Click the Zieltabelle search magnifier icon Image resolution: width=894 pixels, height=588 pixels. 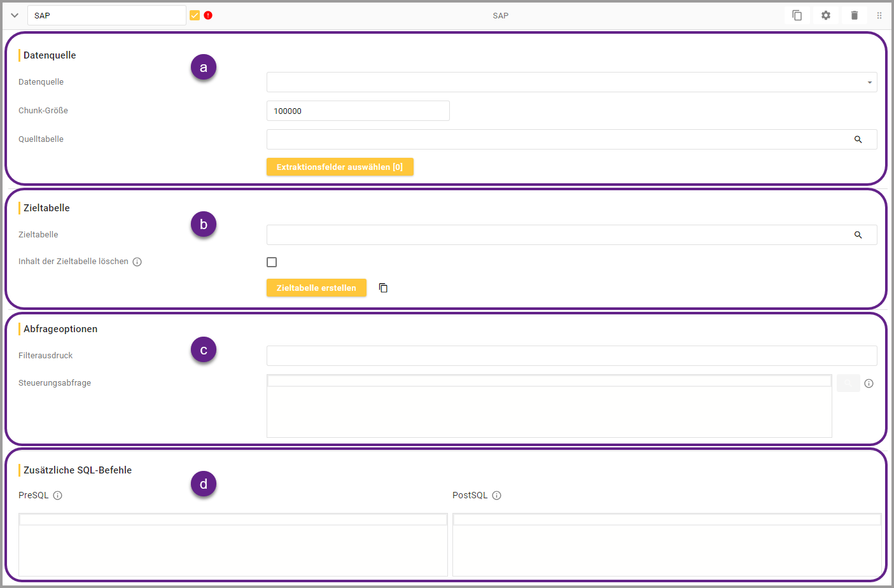pyautogui.click(x=858, y=235)
